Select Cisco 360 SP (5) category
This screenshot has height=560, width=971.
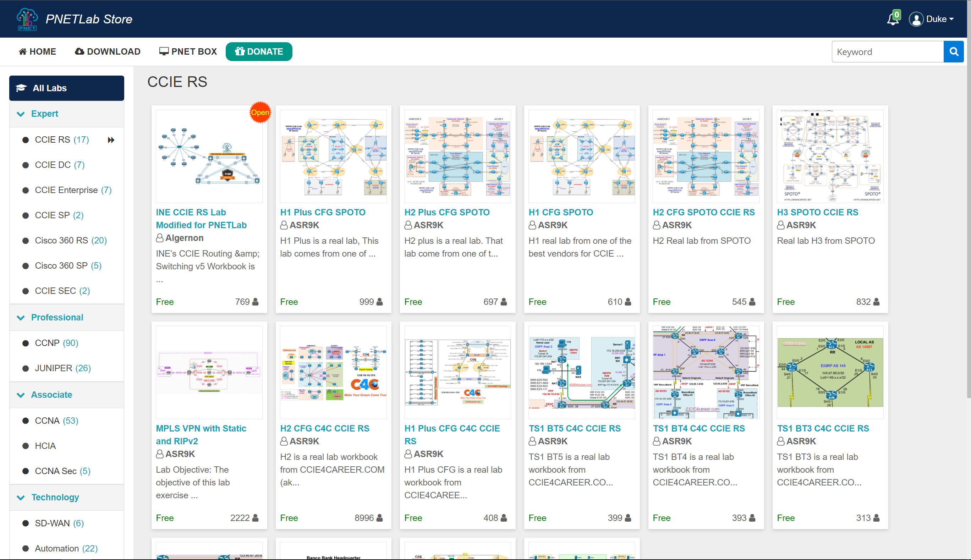pos(68,266)
